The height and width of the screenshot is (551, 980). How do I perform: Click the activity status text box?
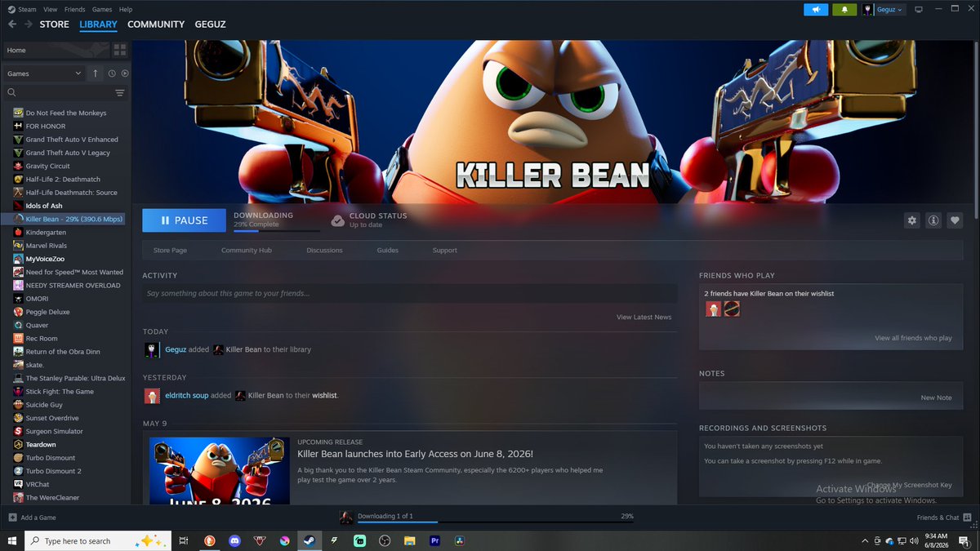410,293
